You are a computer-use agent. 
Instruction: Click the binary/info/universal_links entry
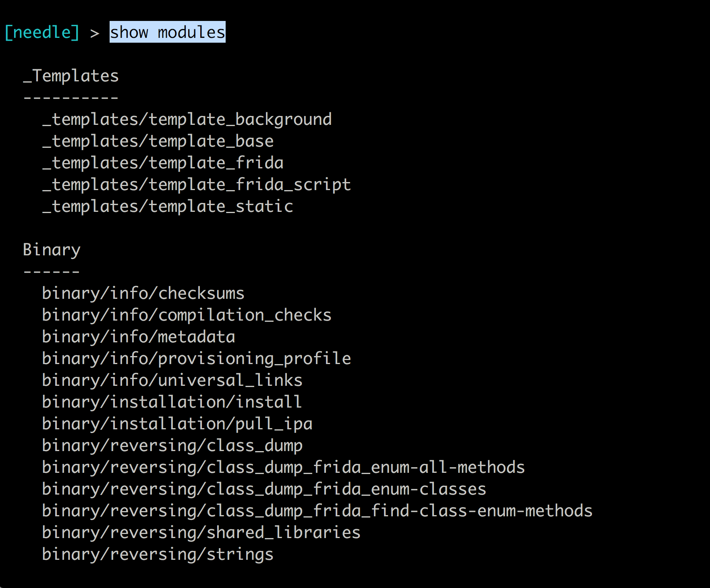(x=172, y=380)
